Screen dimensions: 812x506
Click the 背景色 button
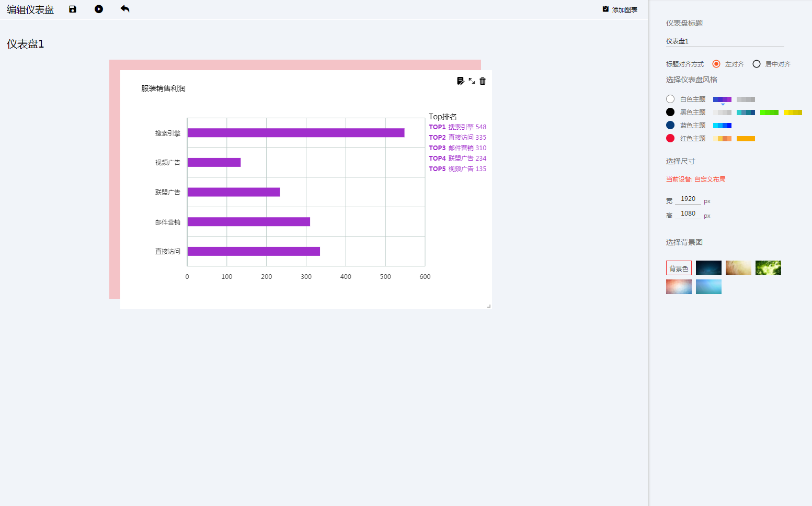pos(679,268)
